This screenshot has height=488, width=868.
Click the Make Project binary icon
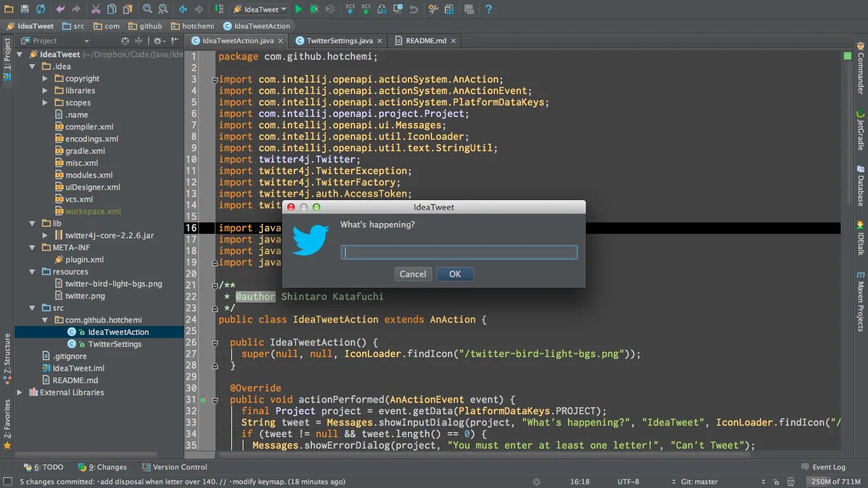219,9
